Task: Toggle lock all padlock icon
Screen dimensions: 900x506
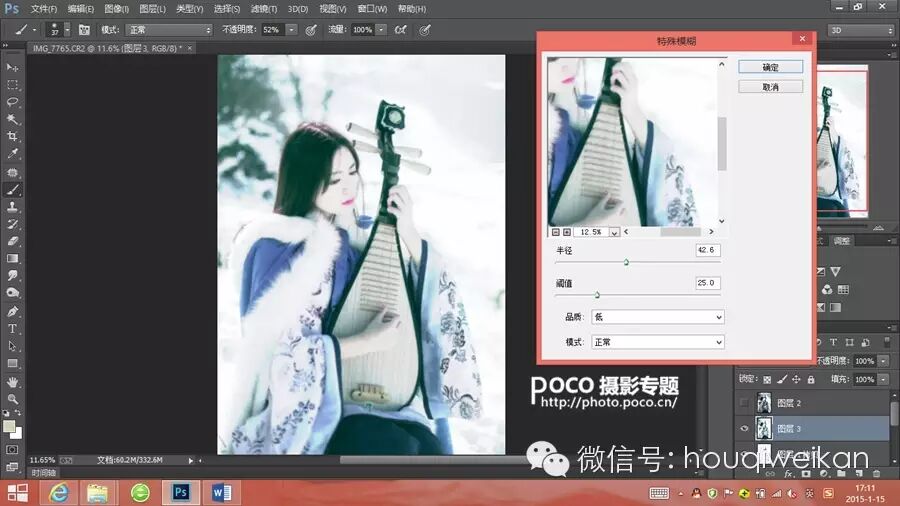Action: [x=810, y=379]
